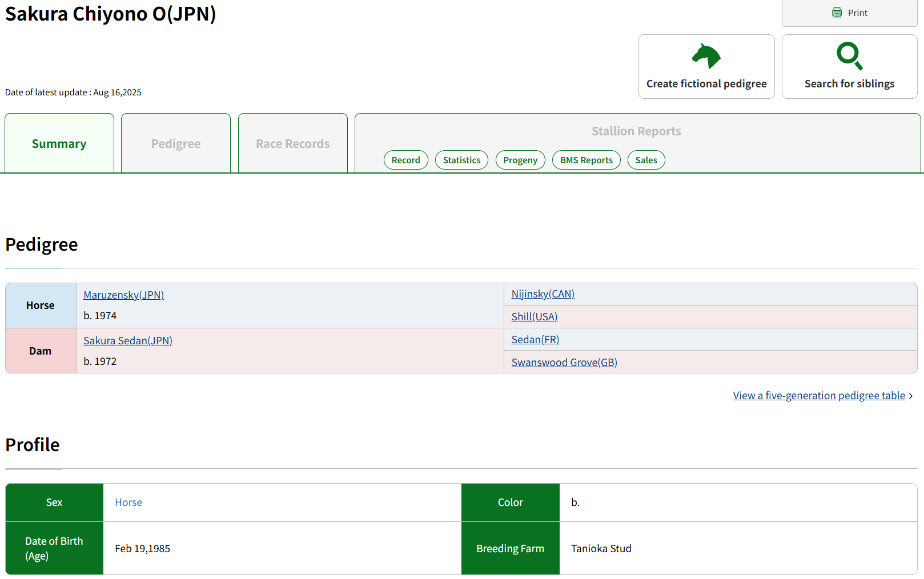
Task: Switch to the Race Records tab
Action: 293,143
